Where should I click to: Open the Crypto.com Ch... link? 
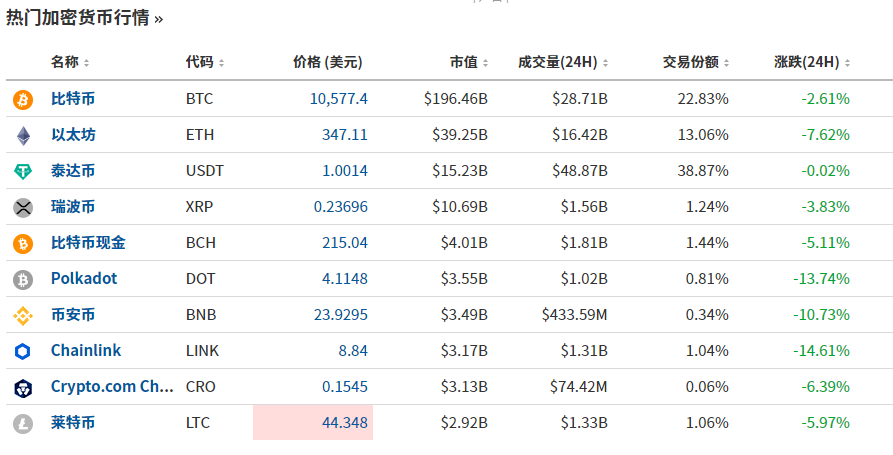[112, 386]
